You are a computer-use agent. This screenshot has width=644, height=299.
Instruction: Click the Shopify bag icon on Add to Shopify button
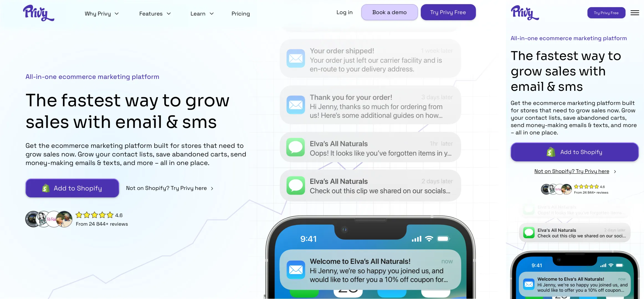coord(46,188)
